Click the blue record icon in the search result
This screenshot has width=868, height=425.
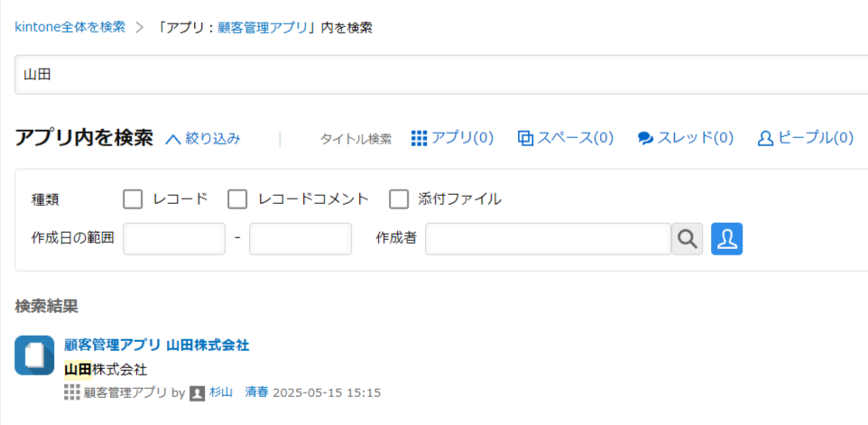pyautogui.click(x=34, y=356)
